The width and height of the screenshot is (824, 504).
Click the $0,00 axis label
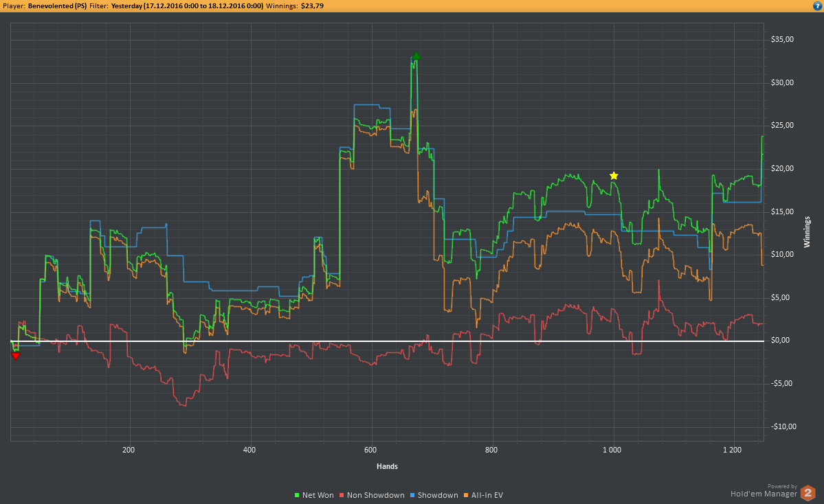[x=781, y=340]
